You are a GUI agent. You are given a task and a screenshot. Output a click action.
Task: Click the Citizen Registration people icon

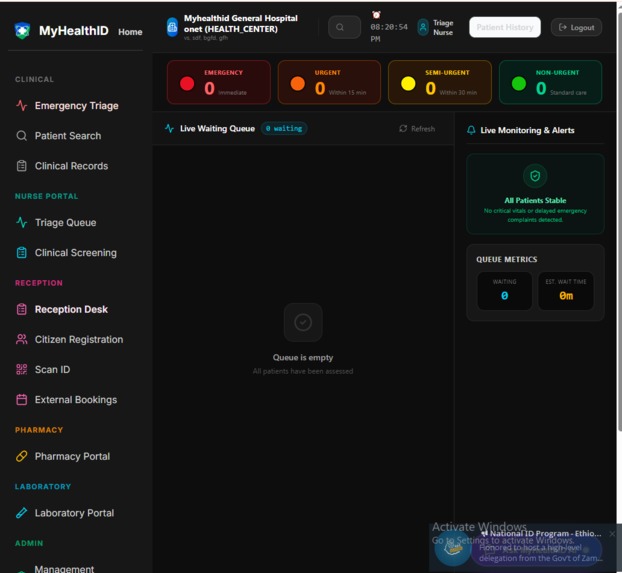coord(22,339)
